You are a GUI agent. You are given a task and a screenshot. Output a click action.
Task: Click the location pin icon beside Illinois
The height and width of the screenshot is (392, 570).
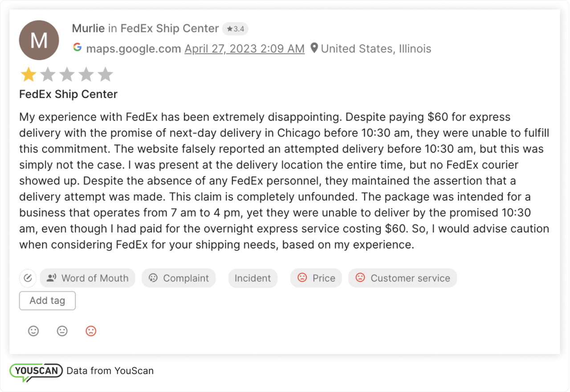(x=315, y=48)
